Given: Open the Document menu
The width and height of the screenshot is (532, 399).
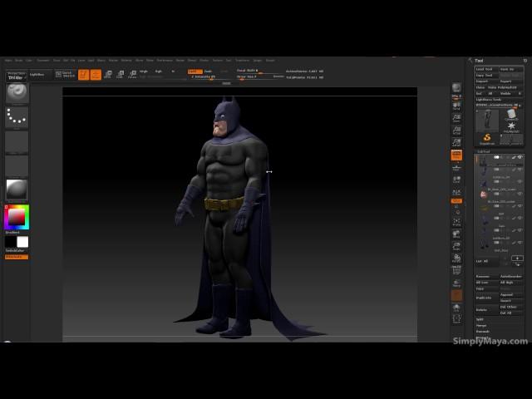Looking at the screenshot, I should pos(43,60).
